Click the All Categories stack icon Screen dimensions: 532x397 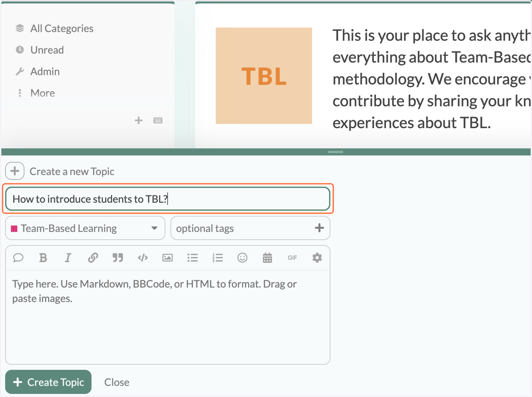coord(20,28)
